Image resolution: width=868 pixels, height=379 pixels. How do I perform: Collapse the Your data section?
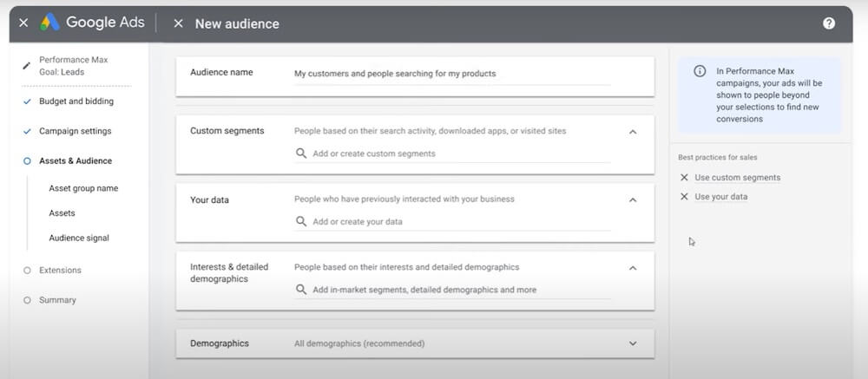634,199
